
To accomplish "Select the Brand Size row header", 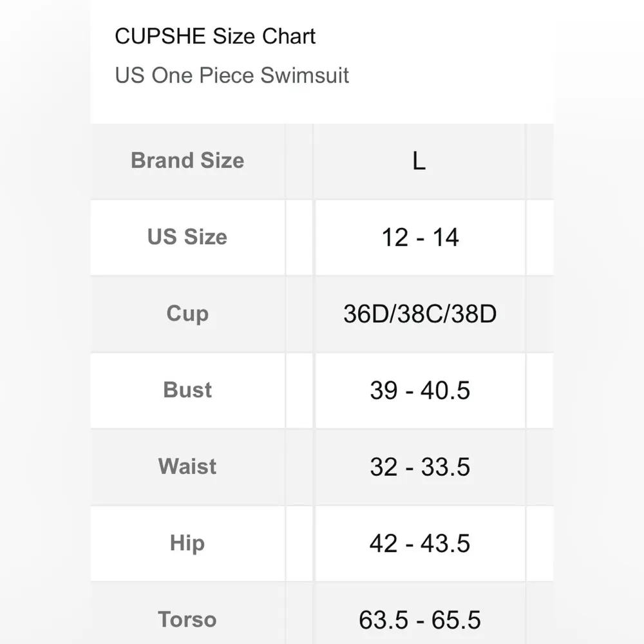I will (187, 160).
